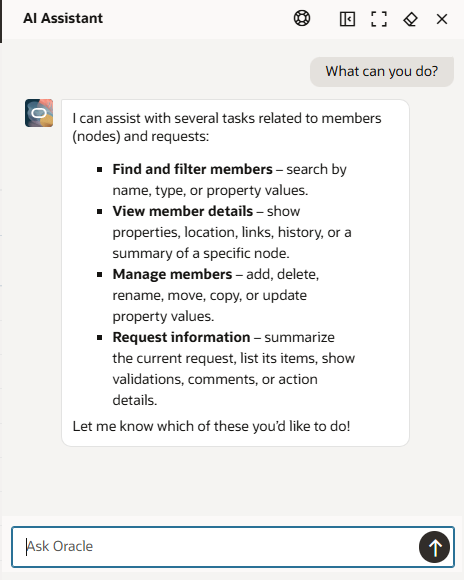Focus the Ask Oracle input field

pos(215,547)
